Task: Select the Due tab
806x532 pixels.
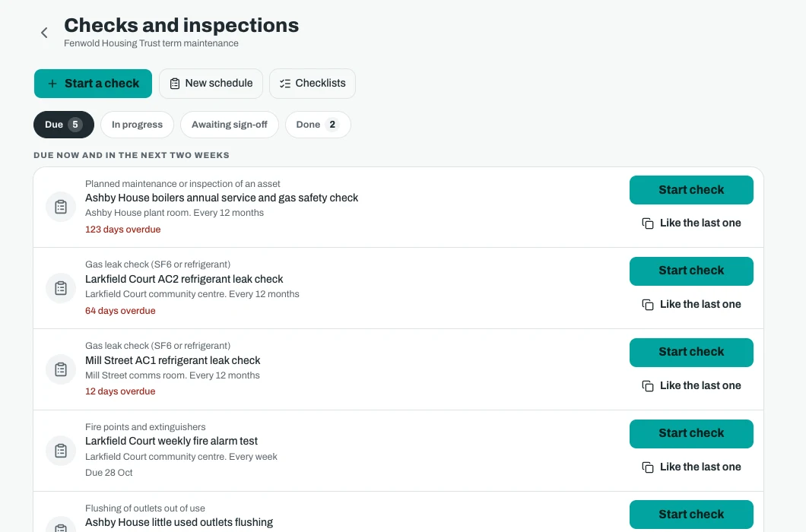Action: tap(64, 125)
